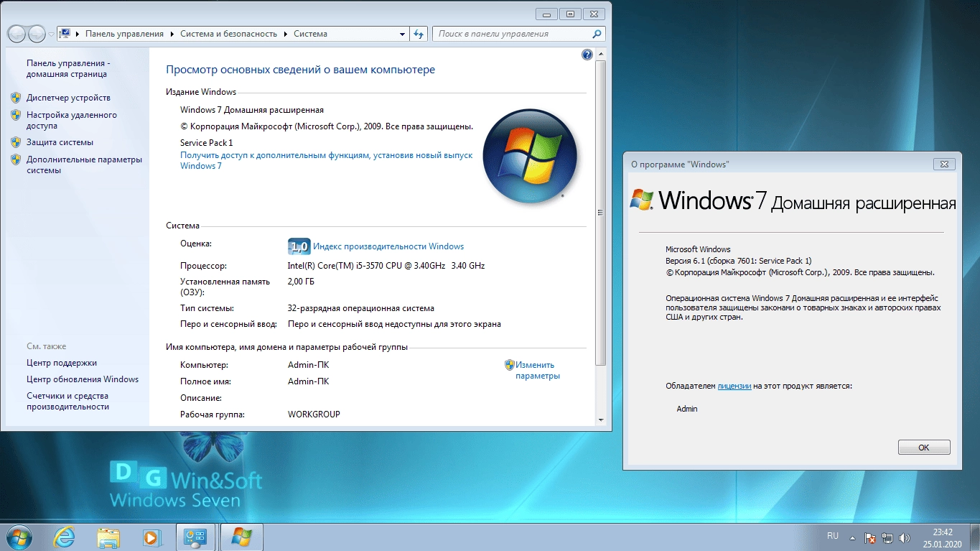The width and height of the screenshot is (980, 551).
Task: Click the Forward navigation arrow
Action: [37, 34]
